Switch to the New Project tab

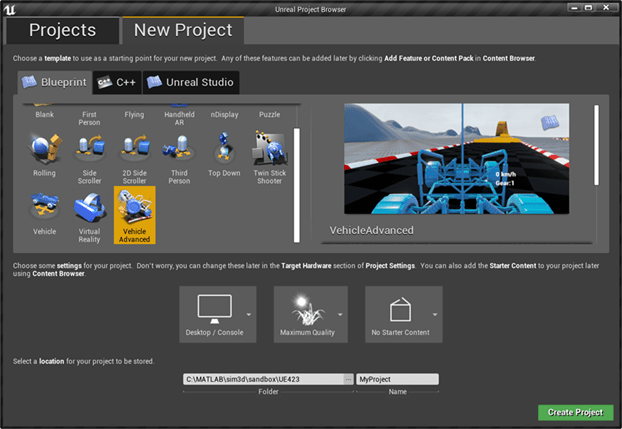pos(183,30)
